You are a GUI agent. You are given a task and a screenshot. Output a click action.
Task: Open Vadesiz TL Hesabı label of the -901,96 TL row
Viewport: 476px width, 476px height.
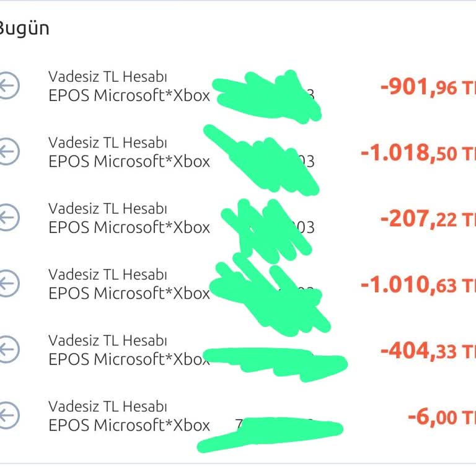tap(108, 77)
